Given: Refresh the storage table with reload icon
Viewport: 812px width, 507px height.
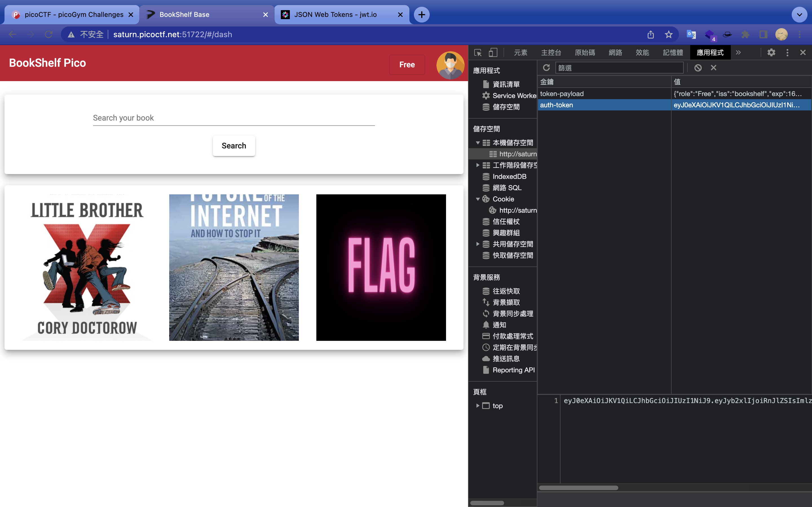Looking at the screenshot, I should coord(546,68).
